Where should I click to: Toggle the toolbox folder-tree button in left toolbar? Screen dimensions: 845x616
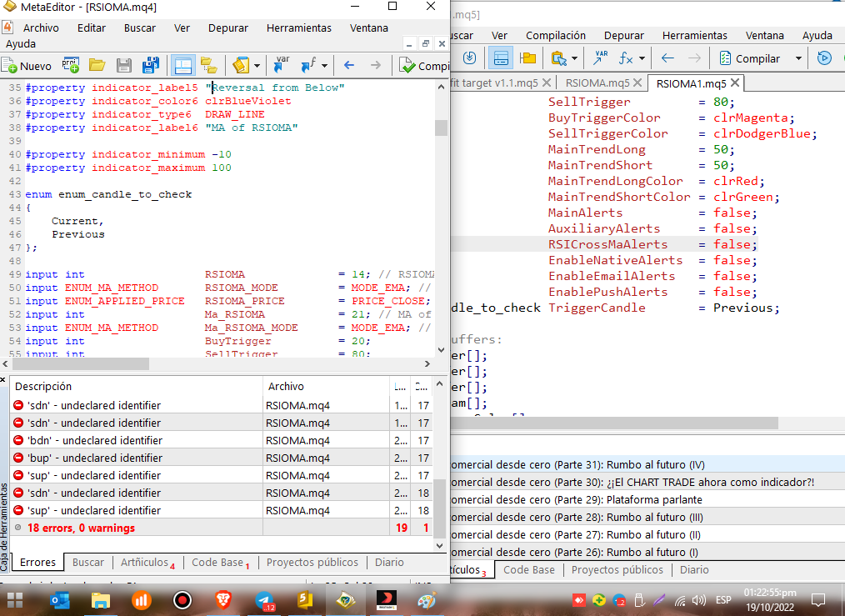208,66
